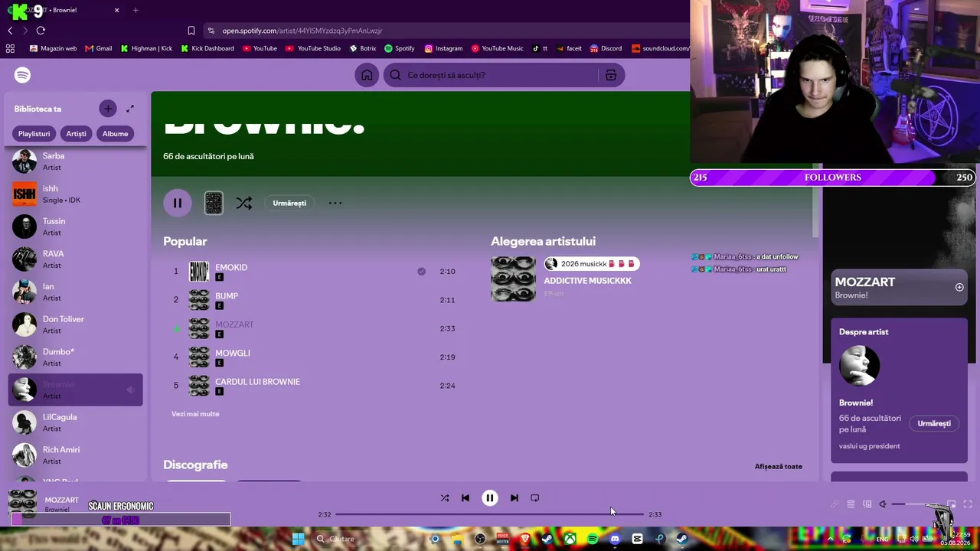Mute the player volume
Screen dimensions: 980x551
[883, 504]
